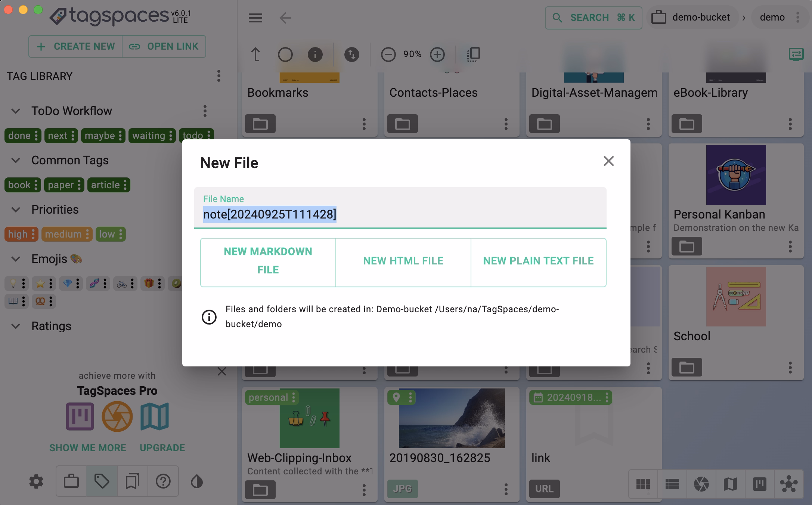Create a new plain text file
The height and width of the screenshot is (505, 812).
click(538, 262)
